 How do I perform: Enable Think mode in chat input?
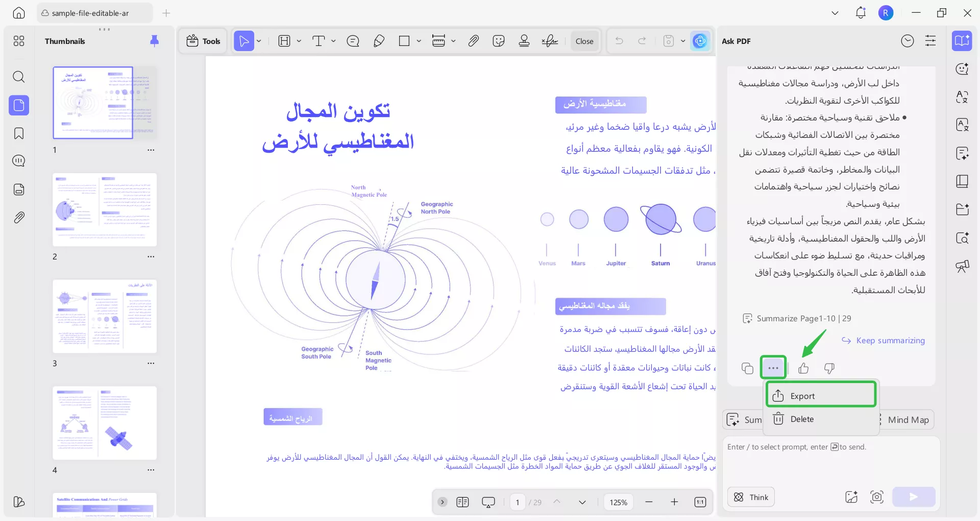(750, 496)
